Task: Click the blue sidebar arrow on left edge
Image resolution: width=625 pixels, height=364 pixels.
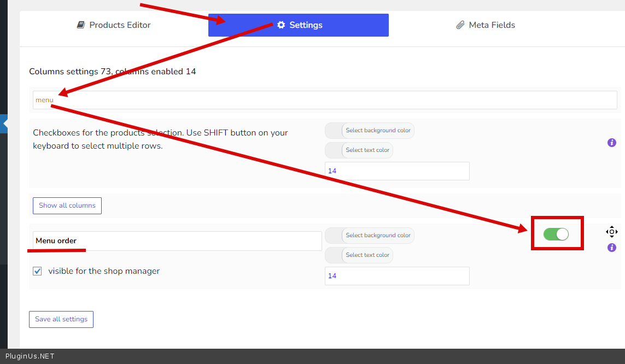Action: coord(4,124)
